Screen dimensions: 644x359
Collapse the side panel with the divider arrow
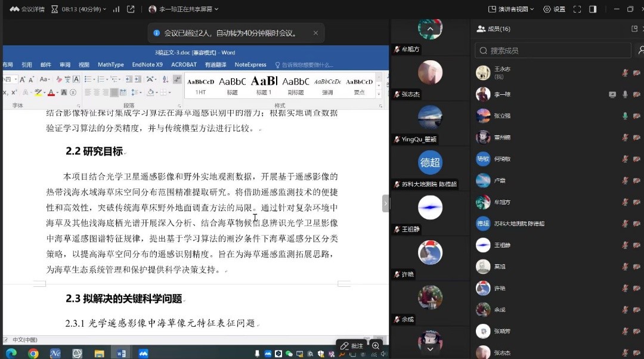click(x=385, y=203)
